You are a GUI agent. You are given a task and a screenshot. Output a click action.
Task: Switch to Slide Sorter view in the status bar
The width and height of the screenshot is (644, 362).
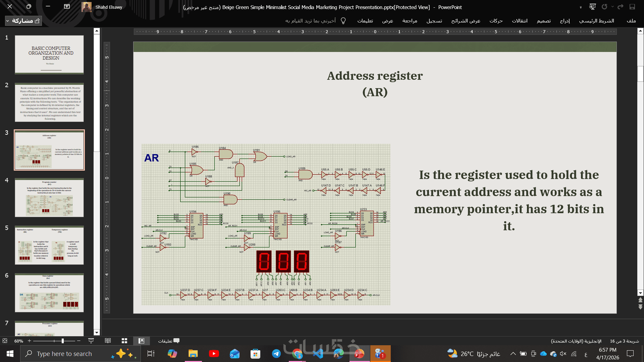tap(124, 341)
